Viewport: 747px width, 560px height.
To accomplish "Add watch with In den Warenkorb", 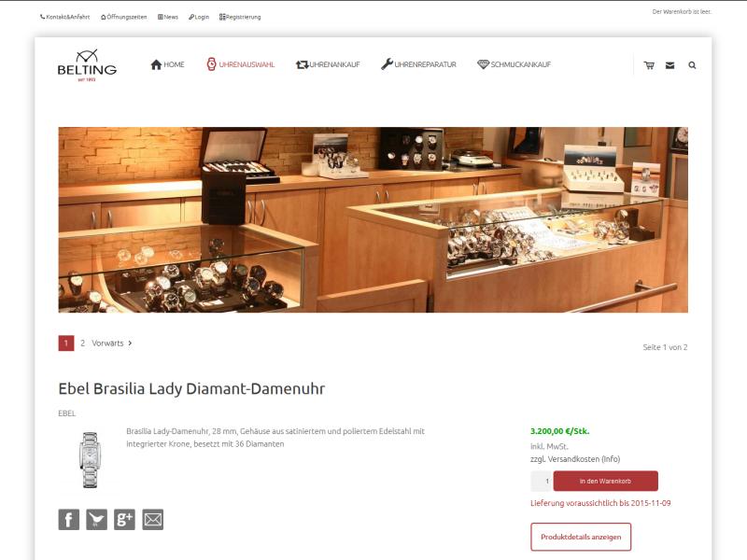I will point(605,481).
